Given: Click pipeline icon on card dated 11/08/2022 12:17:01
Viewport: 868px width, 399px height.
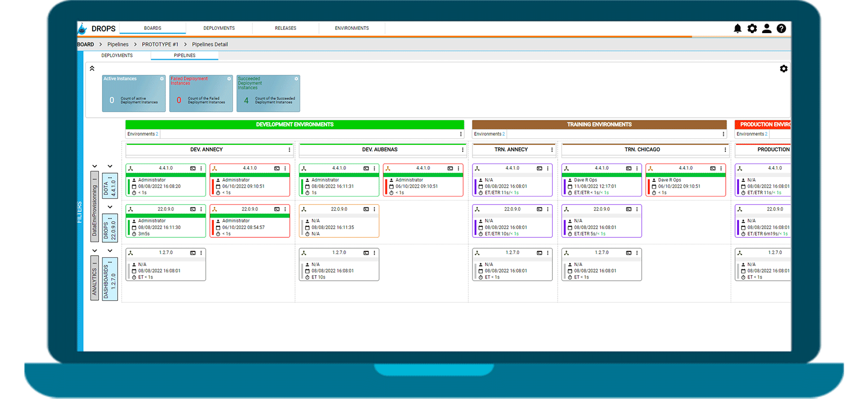Looking at the screenshot, I should coord(567,168).
